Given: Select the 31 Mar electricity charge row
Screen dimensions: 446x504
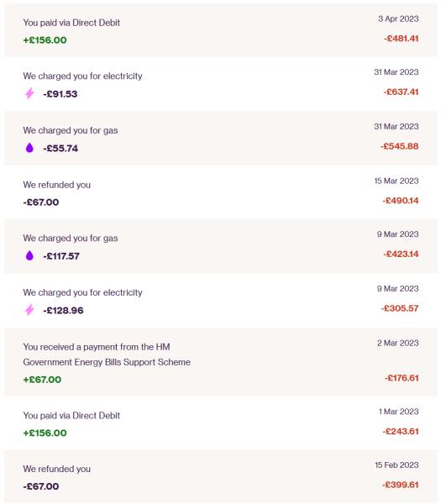Looking at the screenshot, I should click(x=221, y=84).
